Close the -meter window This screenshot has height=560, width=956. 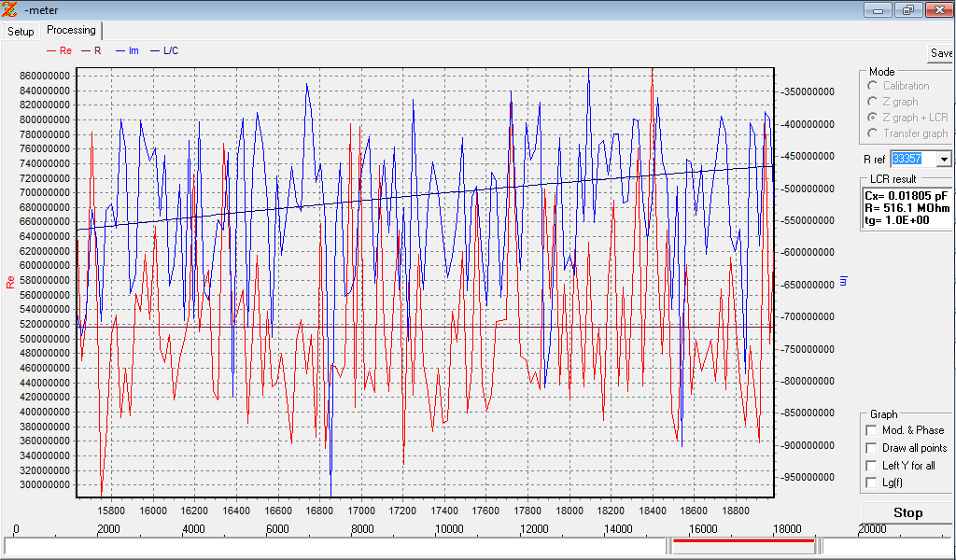939,9
